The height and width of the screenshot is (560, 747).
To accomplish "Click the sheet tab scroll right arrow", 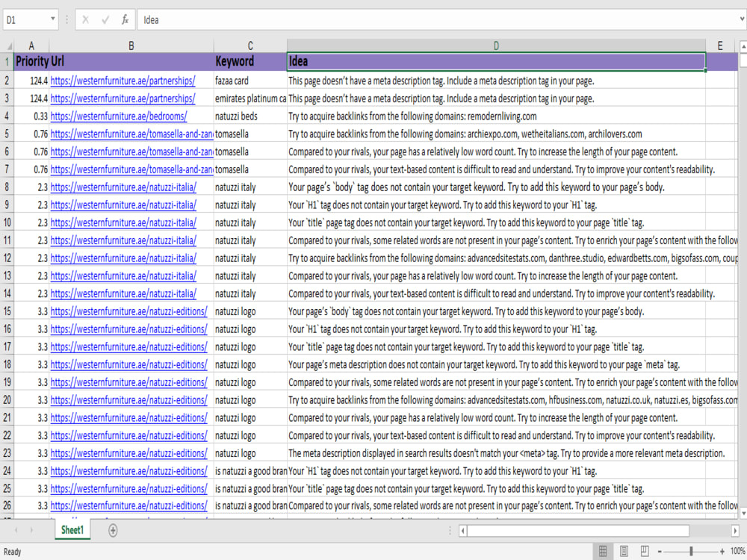I will (x=32, y=530).
